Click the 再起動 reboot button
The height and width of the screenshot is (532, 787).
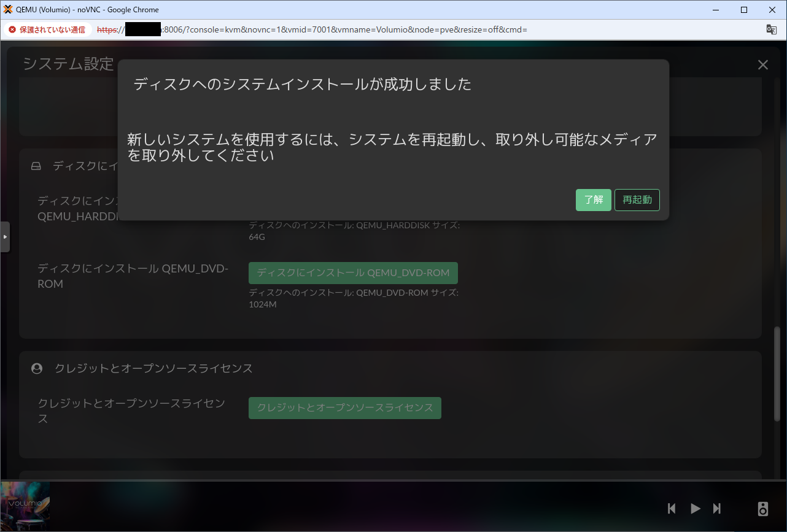[637, 200]
